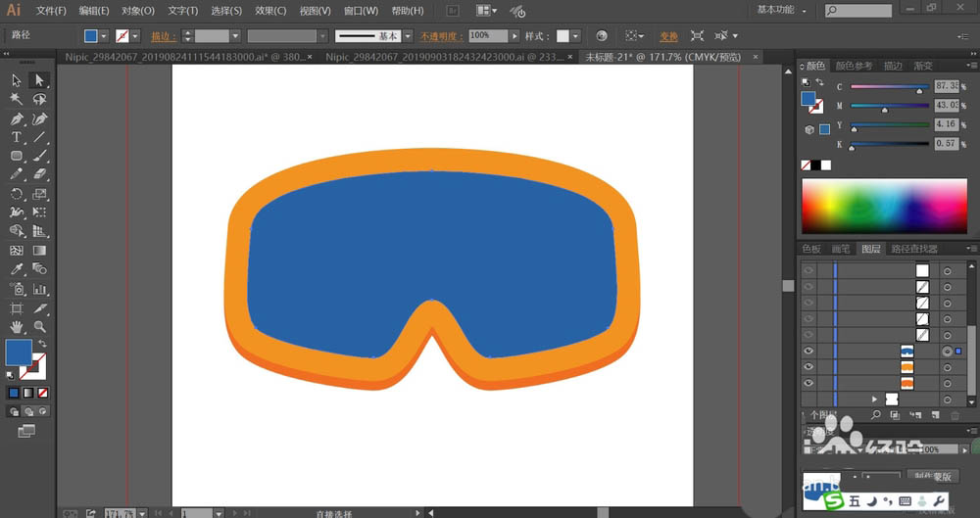
Task: Toggle visibility of bottom dark-orange shape layer
Action: pos(808,383)
